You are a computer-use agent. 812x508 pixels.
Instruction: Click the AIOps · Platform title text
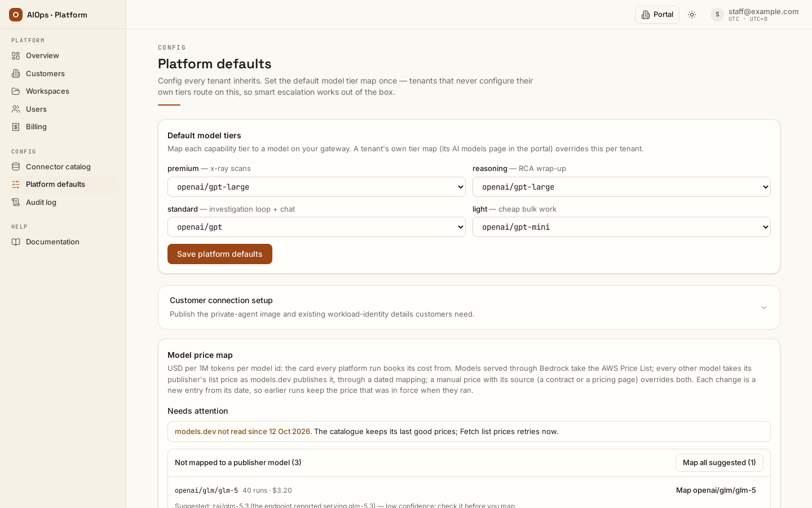coord(57,15)
